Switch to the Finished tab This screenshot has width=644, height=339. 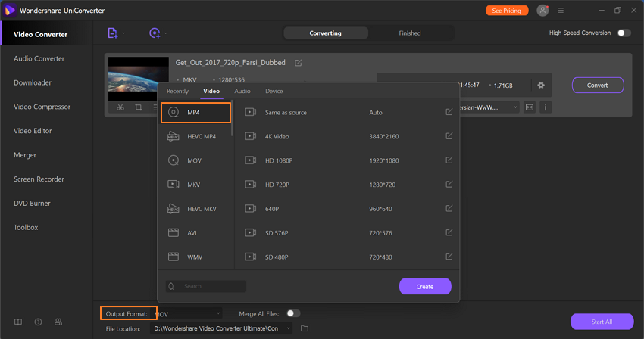point(410,33)
